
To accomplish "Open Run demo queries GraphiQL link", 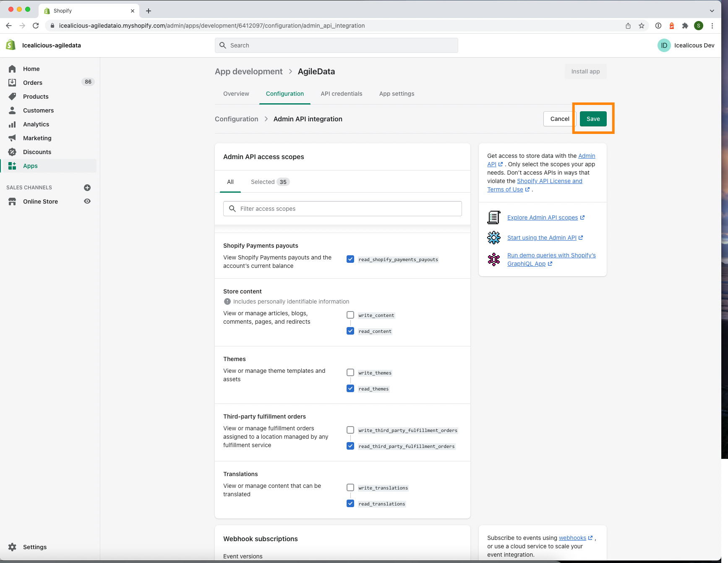I will 551,259.
